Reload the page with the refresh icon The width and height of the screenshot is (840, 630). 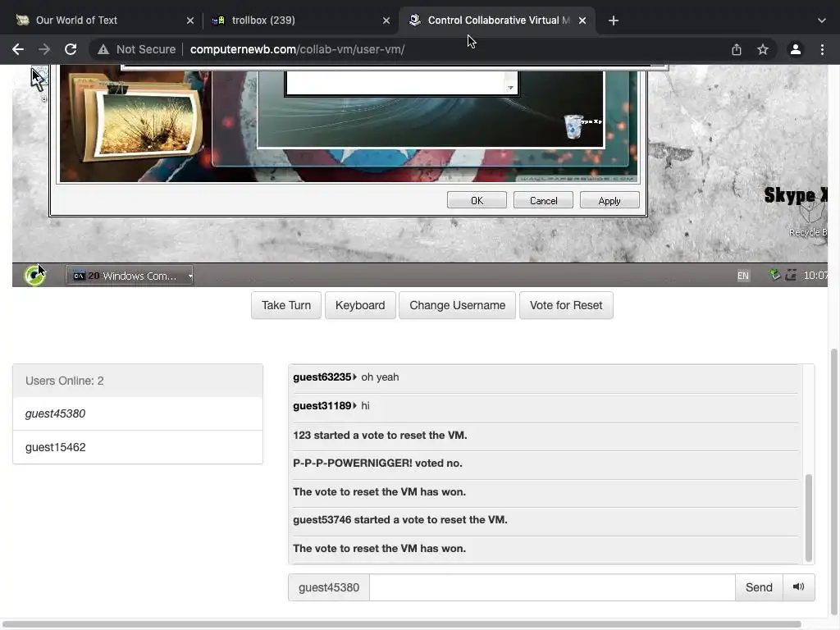coord(71,49)
